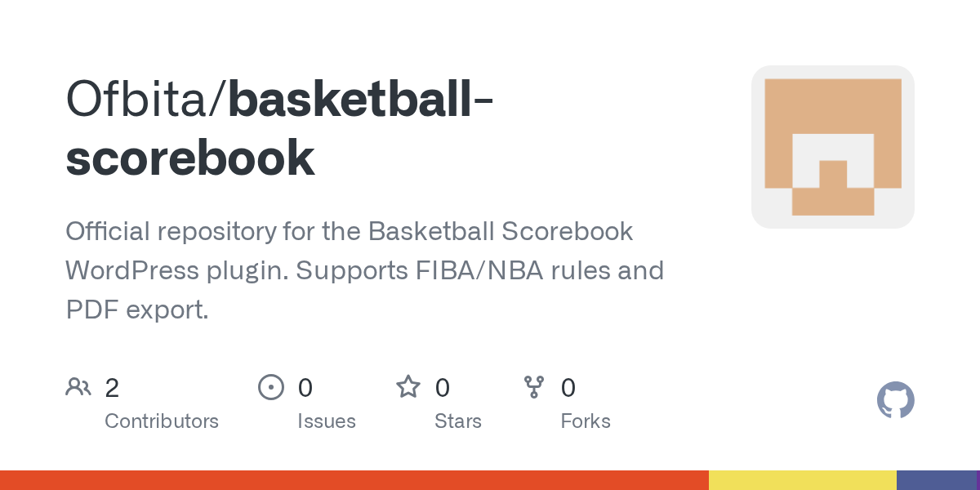Click the star icon

point(408,386)
